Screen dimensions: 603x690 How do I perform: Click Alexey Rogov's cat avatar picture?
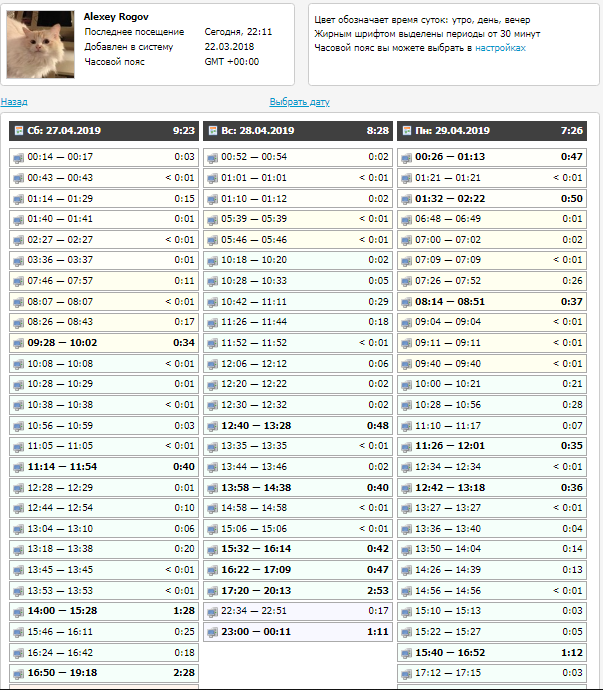click(40, 45)
